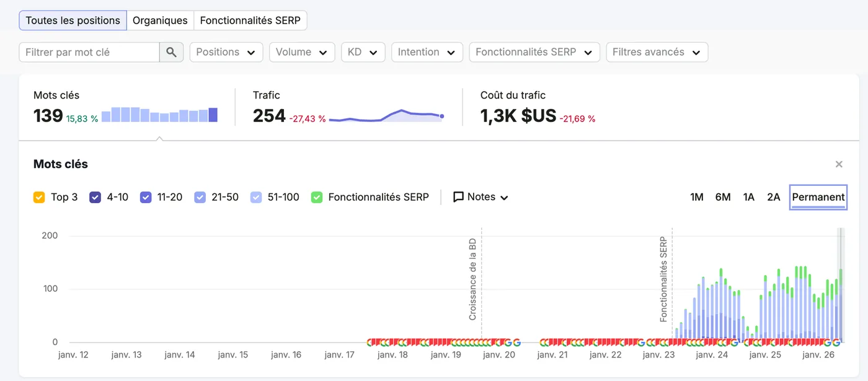This screenshot has height=381, width=868.
Task: Choose the 2A time range
Action: pos(773,197)
